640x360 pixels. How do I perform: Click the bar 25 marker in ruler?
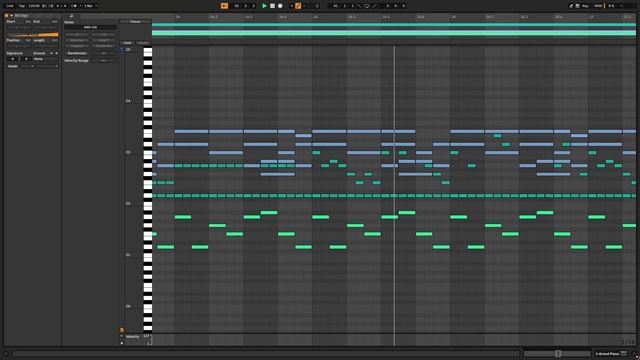pyautogui.click(x=316, y=17)
